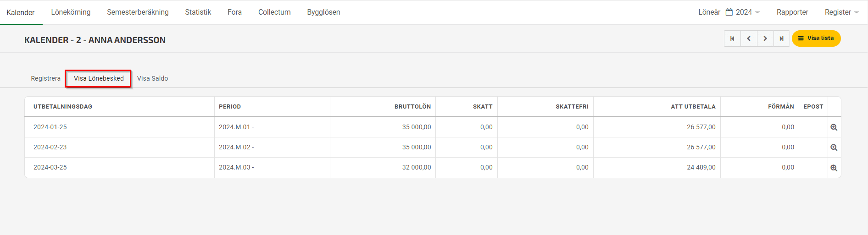Go to the Collectum section

pyautogui.click(x=274, y=12)
